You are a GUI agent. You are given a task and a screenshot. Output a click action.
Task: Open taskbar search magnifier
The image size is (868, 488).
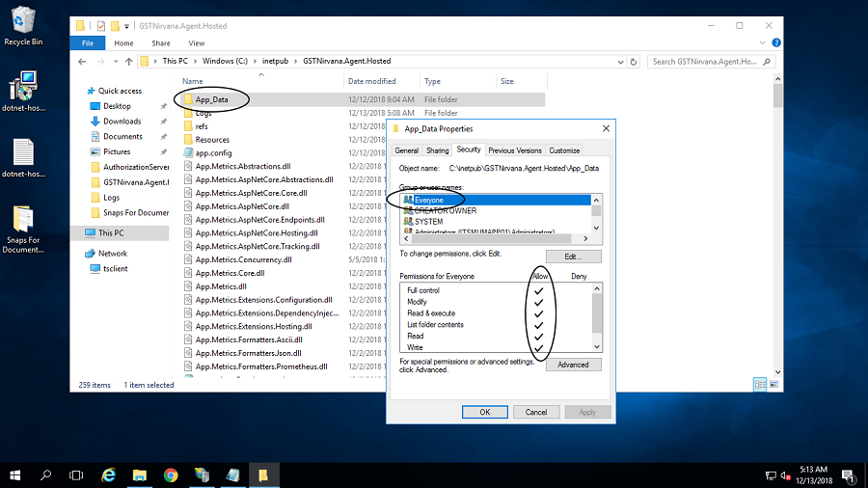click(x=46, y=474)
